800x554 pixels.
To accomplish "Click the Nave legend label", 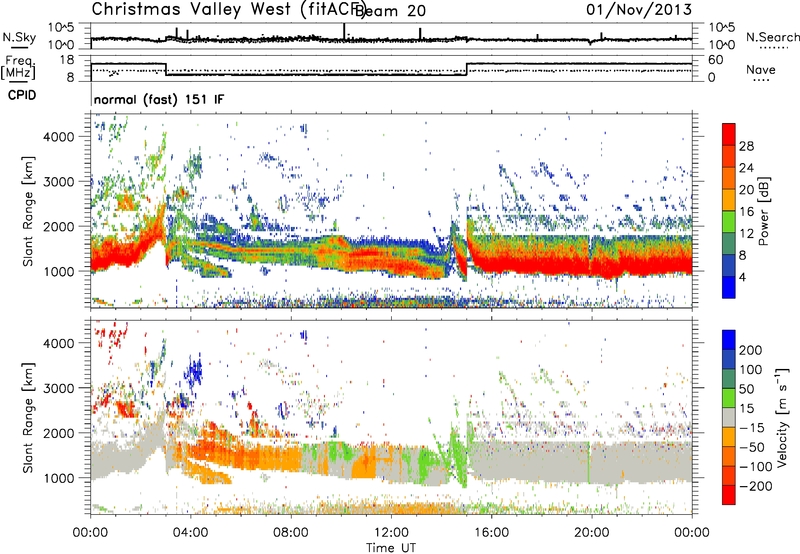I will [x=761, y=69].
